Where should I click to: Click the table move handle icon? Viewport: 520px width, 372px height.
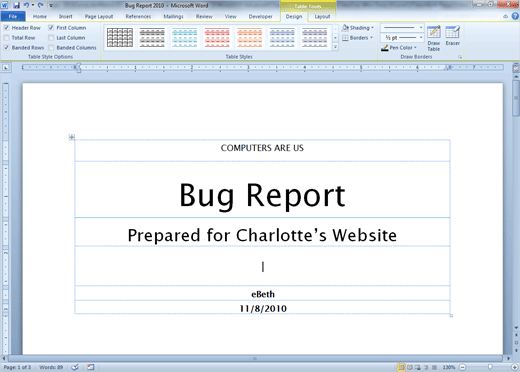pos(72,137)
